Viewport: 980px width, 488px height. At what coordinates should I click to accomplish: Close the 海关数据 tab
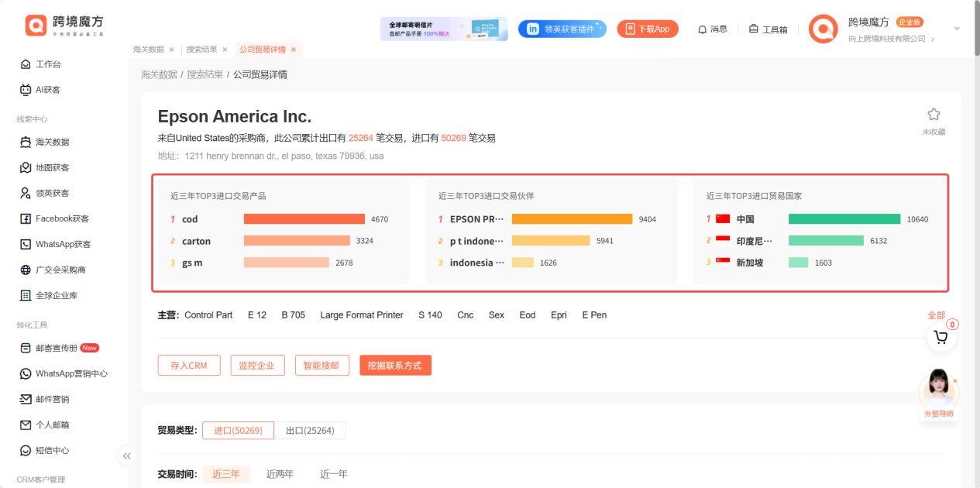click(171, 50)
